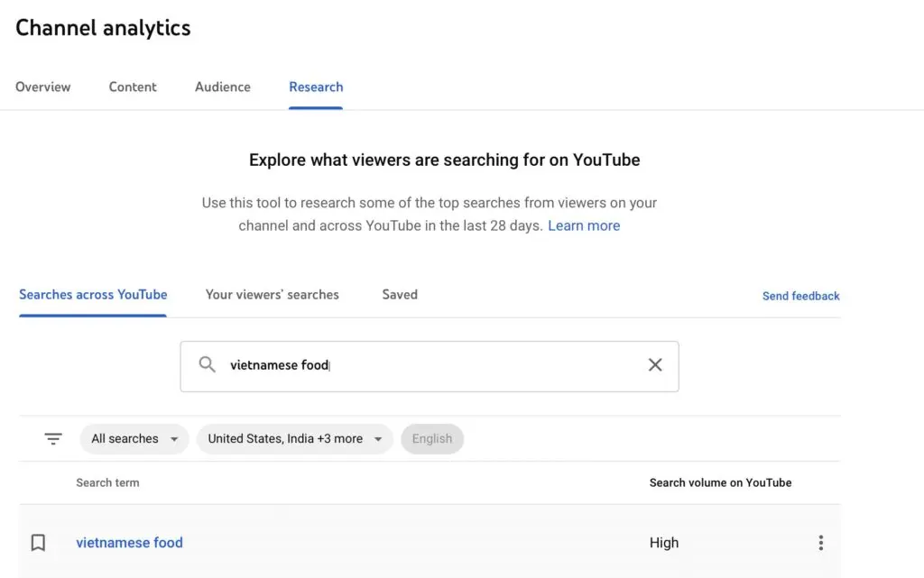The height and width of the screenshot is (578, 924).
Task: Clear the search box using the X icon
Action: 655,364
